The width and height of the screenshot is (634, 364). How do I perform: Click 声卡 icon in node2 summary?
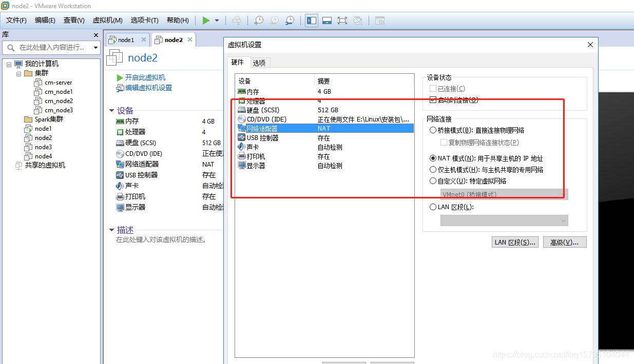click(x=120, y=186)
